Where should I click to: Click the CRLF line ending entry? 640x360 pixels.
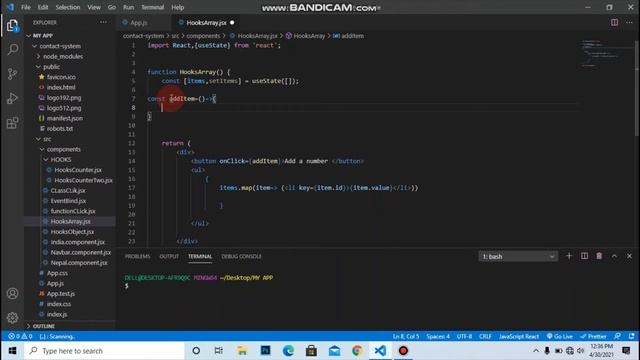click(485, 336)
